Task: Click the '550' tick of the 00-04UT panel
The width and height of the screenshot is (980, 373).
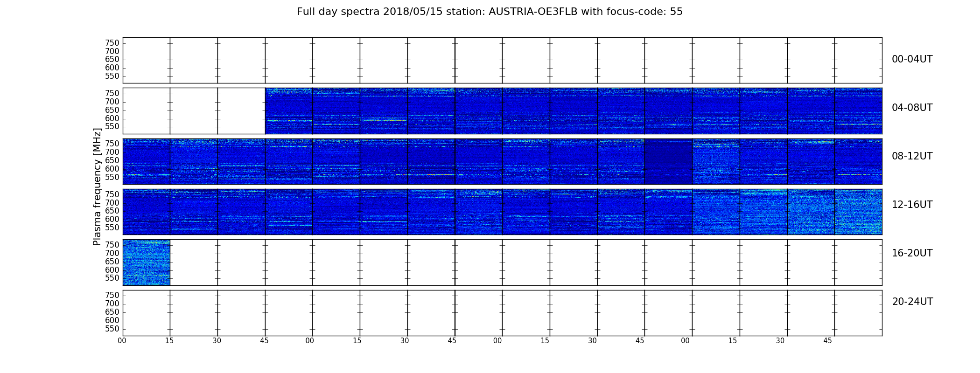Action: (112, 76)
